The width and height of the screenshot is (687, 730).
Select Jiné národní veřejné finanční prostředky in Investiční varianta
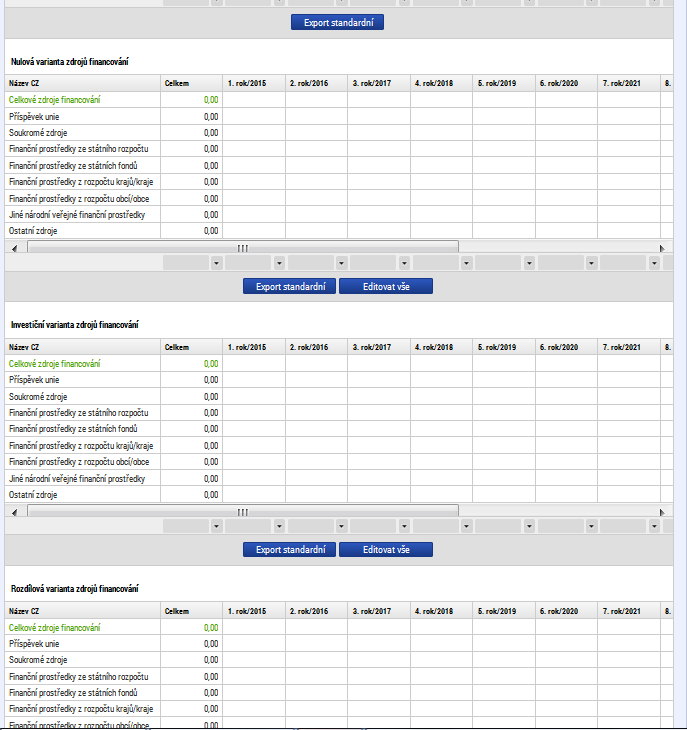(x=339, y=479)
